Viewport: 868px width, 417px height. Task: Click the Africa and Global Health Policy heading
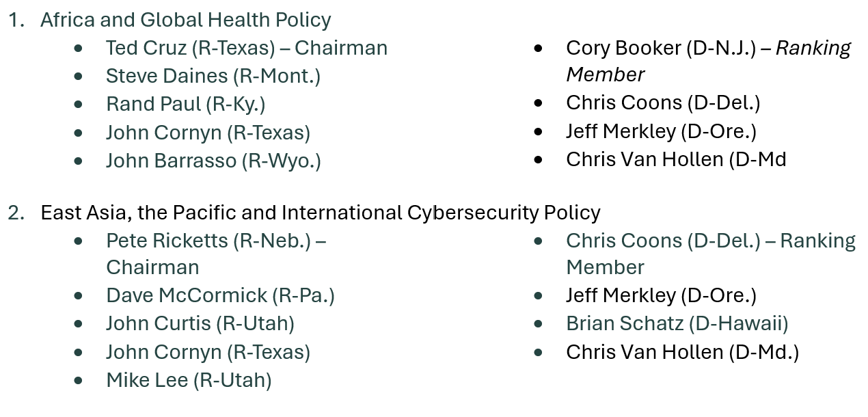(186, 20)
